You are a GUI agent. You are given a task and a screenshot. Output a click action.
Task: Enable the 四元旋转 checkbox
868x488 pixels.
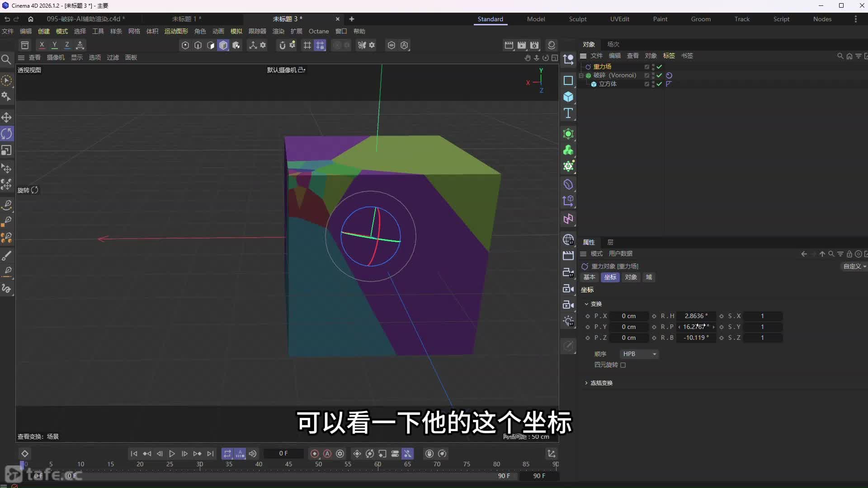pyautogui.click(x=623, y=365)
